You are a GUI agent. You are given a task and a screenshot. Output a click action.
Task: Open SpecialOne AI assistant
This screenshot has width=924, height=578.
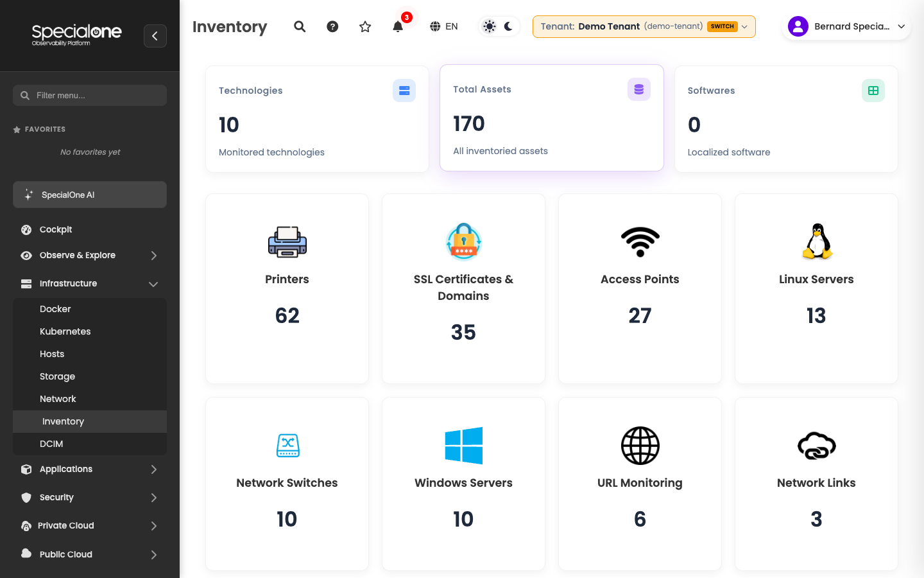click(x=90, y=195)
